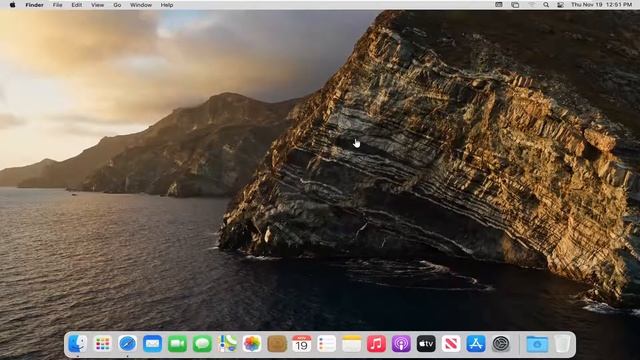Open the Maps app in the Dock
The height and width of the screenshot is (360, 640).
(227, 344)
